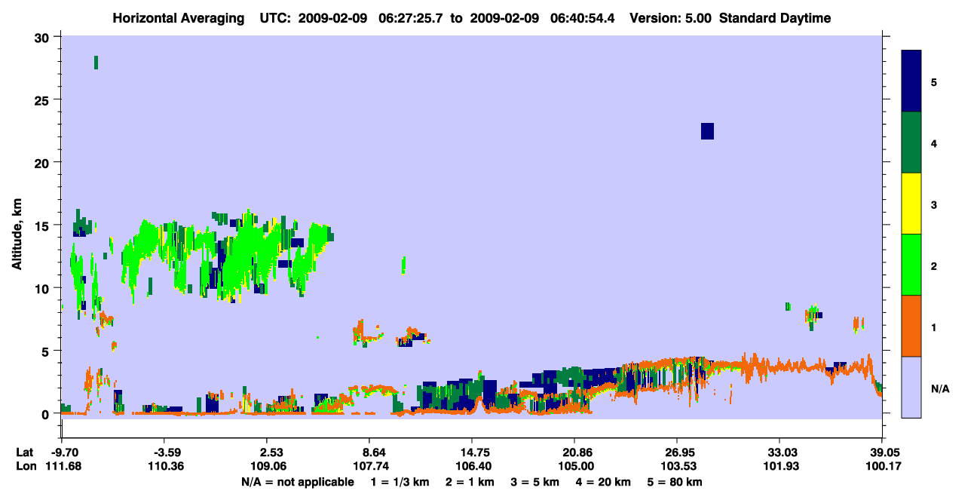Click the longitude value 106.40
The height and width of the screenshot is (503, 980).
pyautogui.click(x=472, y=466)
